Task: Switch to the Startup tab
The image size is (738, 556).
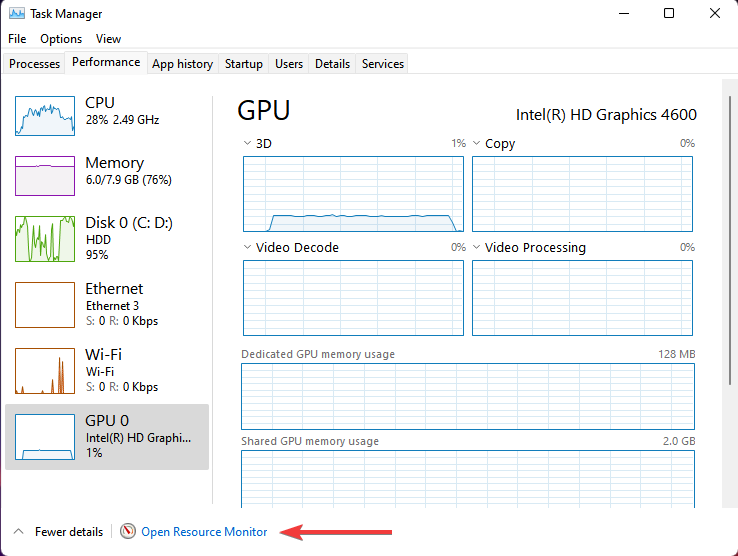Action: (243, 64)
